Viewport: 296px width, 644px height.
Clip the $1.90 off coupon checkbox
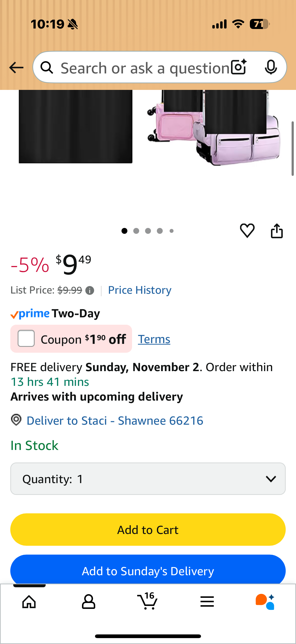tap(26, 338)
